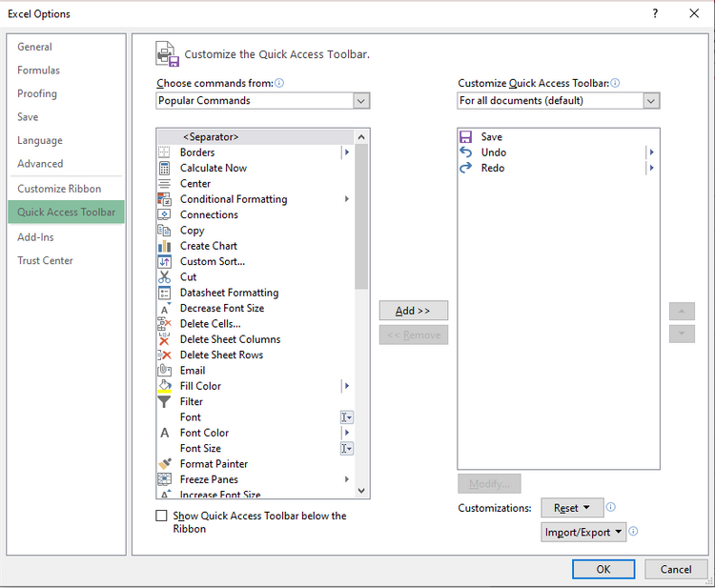Open the Reset customizations dropdown
This screenshot has width=715, height=588.
(x=572, y=507)
